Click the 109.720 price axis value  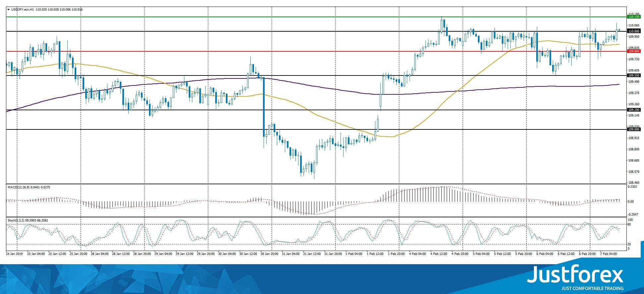634,59
